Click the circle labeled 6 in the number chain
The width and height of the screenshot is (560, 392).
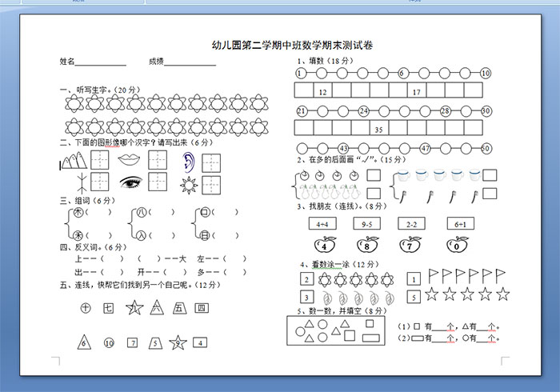click(403, 74)
